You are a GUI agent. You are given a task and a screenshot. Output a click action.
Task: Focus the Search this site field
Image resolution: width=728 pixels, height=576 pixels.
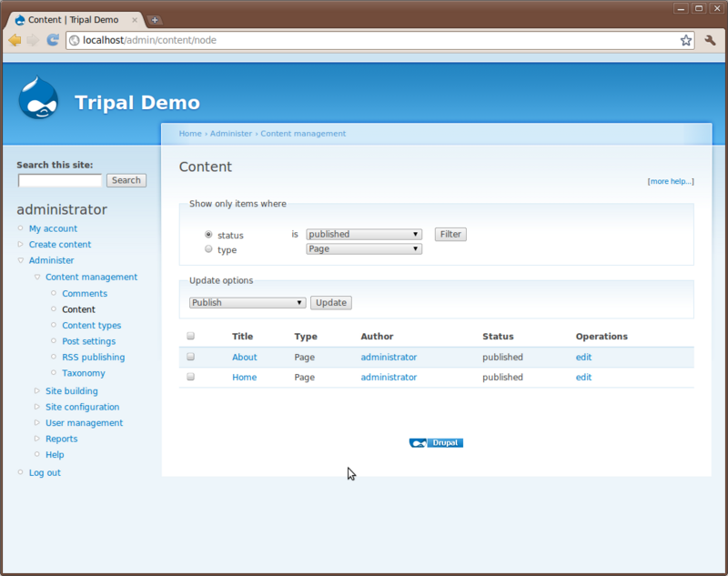point(59,180)
